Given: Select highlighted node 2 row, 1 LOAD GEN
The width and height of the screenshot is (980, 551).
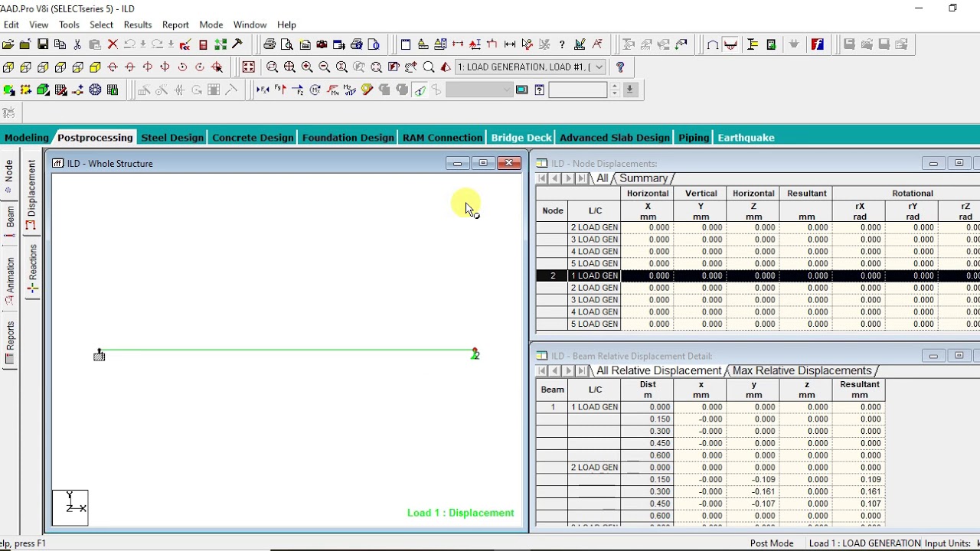Looking at the screenshot, I should click(758, 275).
